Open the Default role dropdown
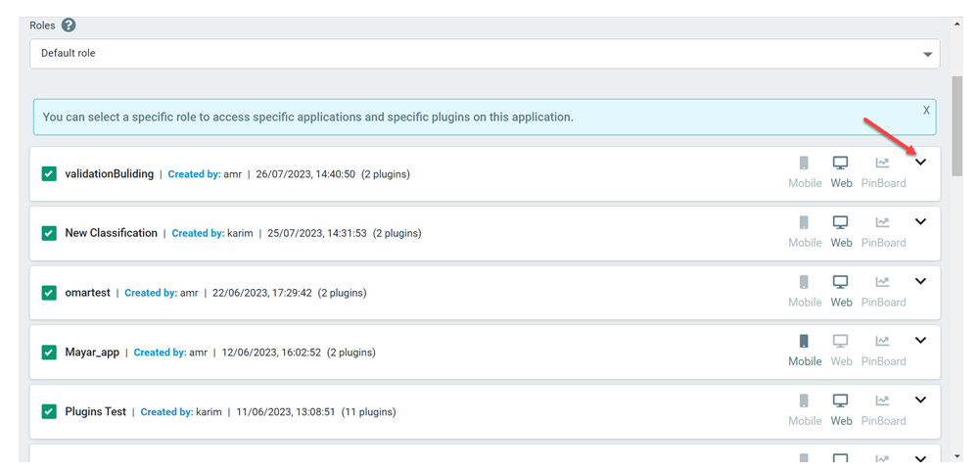This screenshot has height=473, width=980. (x=485, y=54)
